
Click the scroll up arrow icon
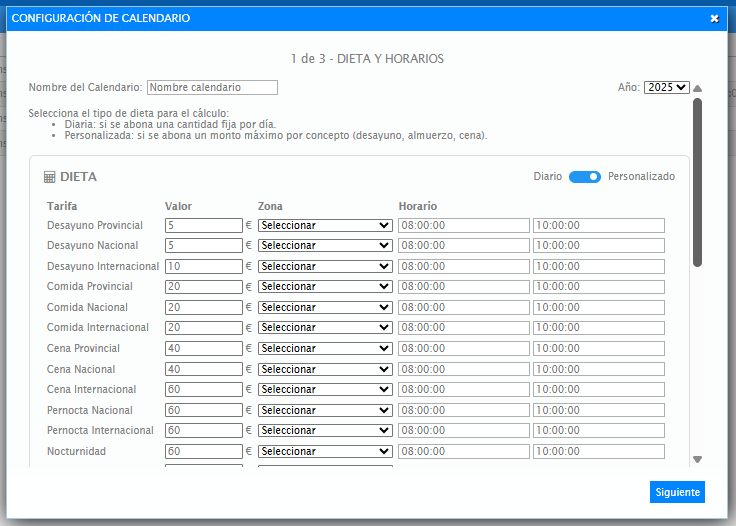tap(698, 88)
